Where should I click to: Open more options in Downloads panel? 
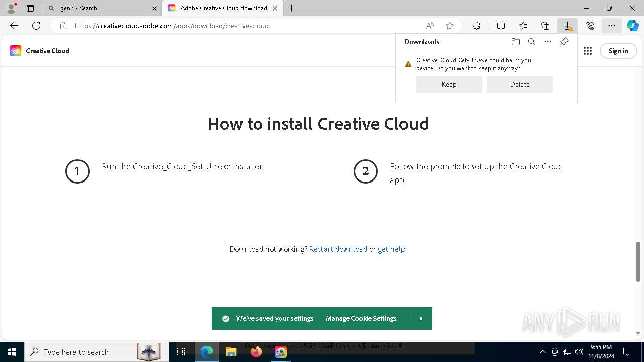(x=548, y=42)
